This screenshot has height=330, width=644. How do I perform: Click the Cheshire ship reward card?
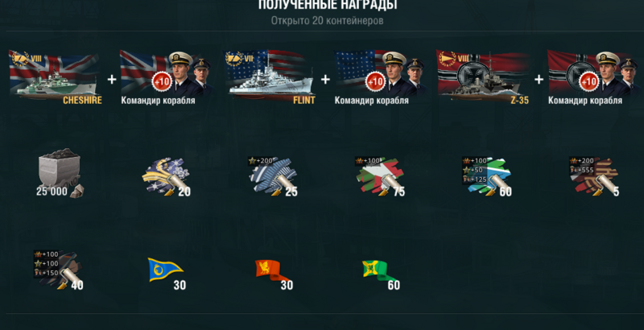(x=56, y=77)
